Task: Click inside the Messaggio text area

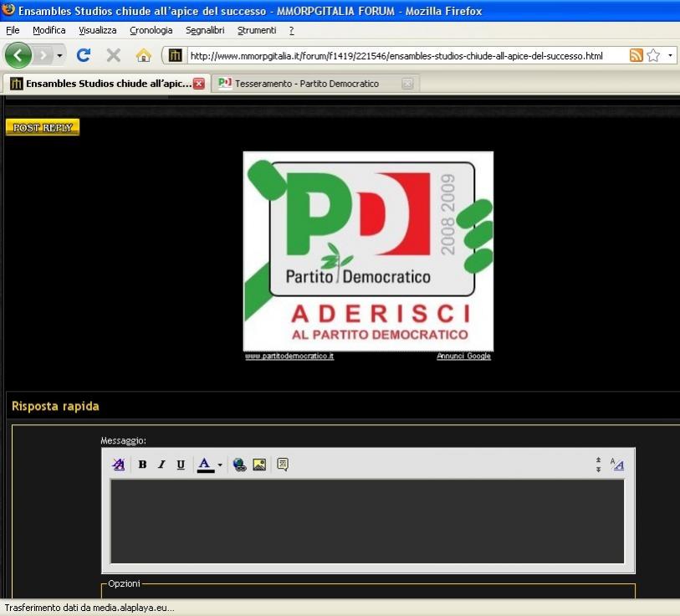Action: 367,521
